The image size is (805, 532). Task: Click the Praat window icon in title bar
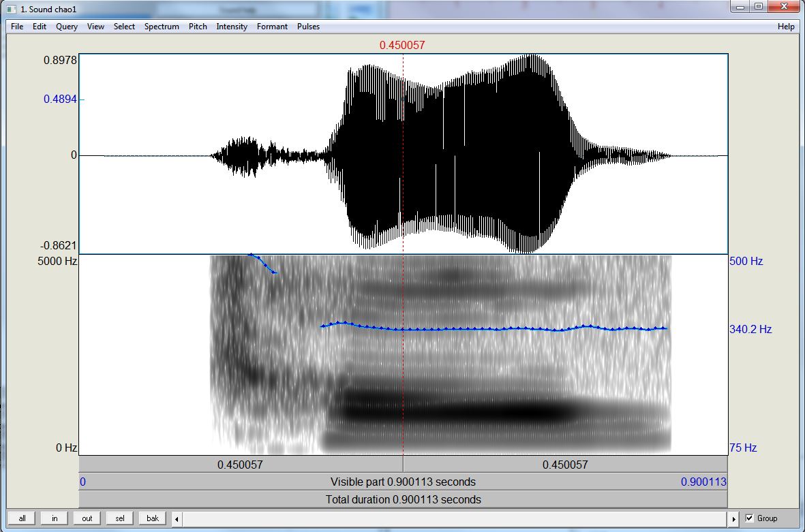coord(12,10)
